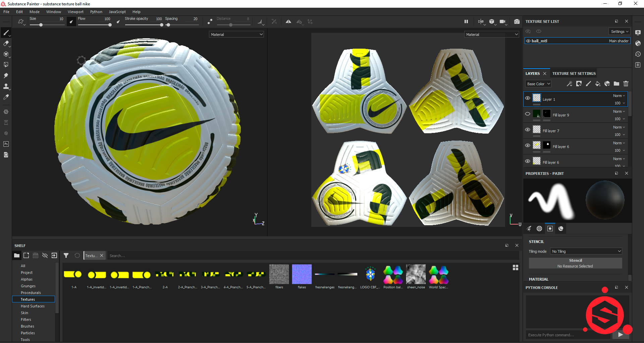Open Shelf filter funnel icon
The image size is (644, 343).
tap(66, 255)
